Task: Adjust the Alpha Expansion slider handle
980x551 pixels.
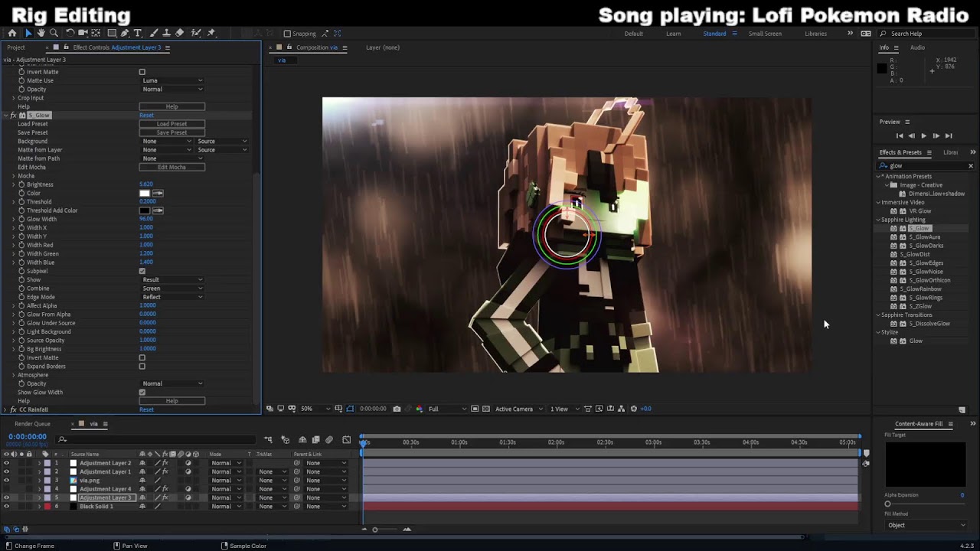Action: [888, 504]
